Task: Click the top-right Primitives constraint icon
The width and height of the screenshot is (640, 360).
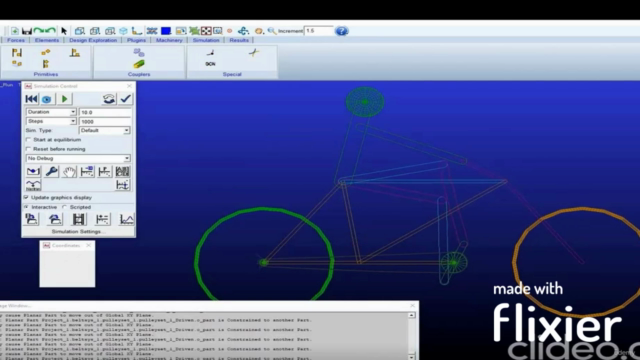Action: pyautogui.click(x=75, y=52)
